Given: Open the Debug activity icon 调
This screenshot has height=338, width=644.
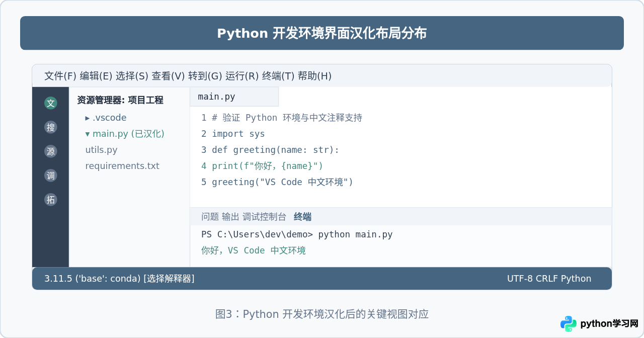Looking at the screenshot, I should point(51,176).
